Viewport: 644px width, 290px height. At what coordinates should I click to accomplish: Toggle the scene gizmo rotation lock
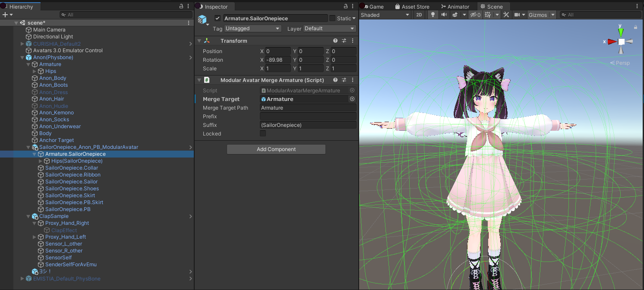635,27
